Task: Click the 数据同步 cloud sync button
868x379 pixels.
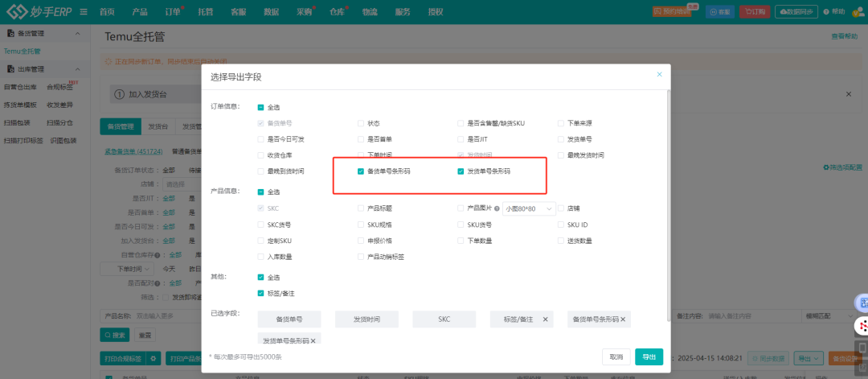Action: click(x=796, y=11)
